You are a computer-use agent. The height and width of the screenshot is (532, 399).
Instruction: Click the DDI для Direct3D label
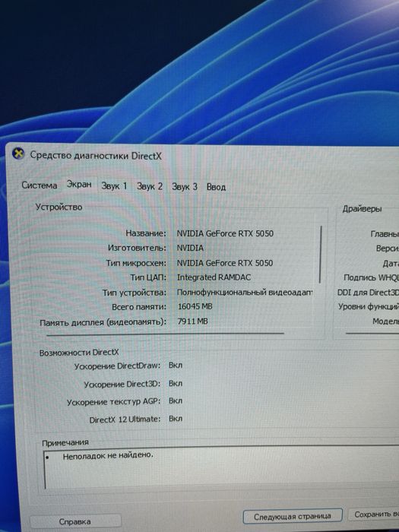tap(368, 292)
